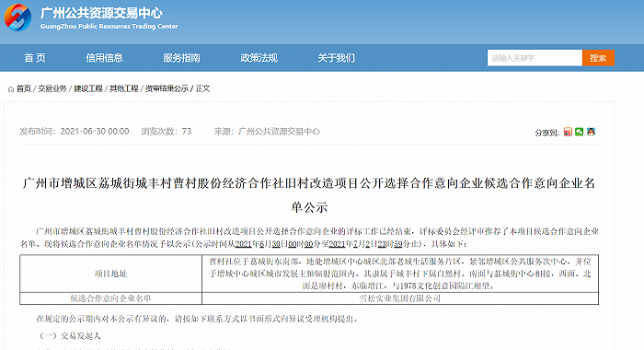The width and height of the screenshot is (644, 350).
Task: Click the view count 浏览次数: 73
Action: tap(167, 132)
